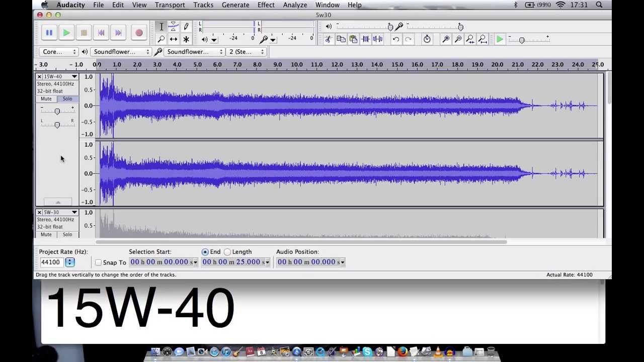Open the Tracks menu
The image size is (644, 362).
[203, 5]
